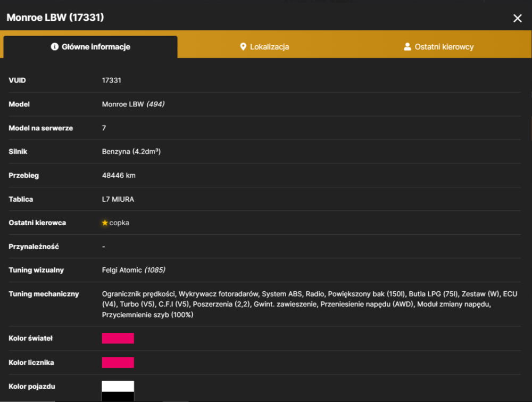This screenshot has height=402, width=532.
Task: Click the plate value L7 MIURA
Action: (118, 199)
